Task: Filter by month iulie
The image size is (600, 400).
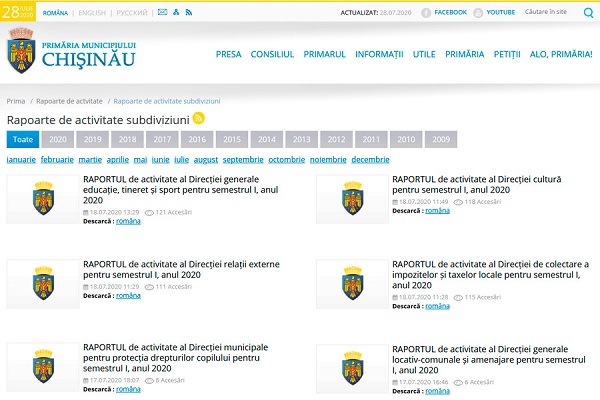Action: [181, 160]
